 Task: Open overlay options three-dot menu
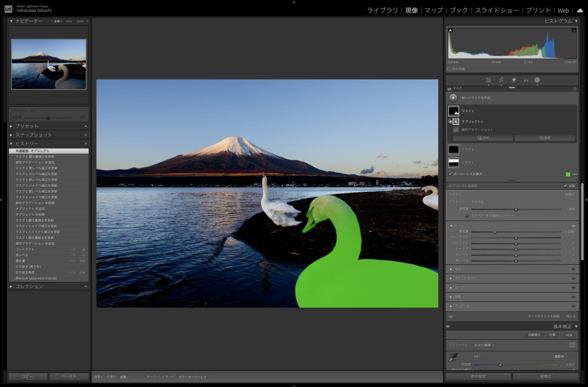(x=575, y=175)
